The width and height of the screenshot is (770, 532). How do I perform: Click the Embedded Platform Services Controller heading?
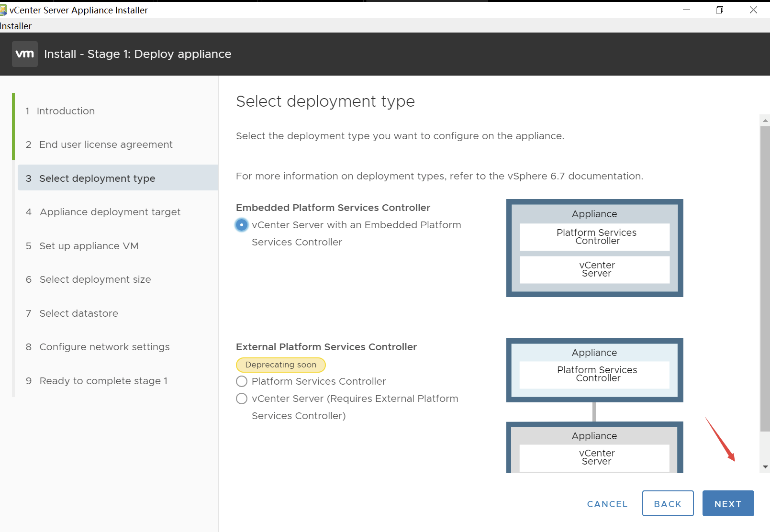point(333,208)
